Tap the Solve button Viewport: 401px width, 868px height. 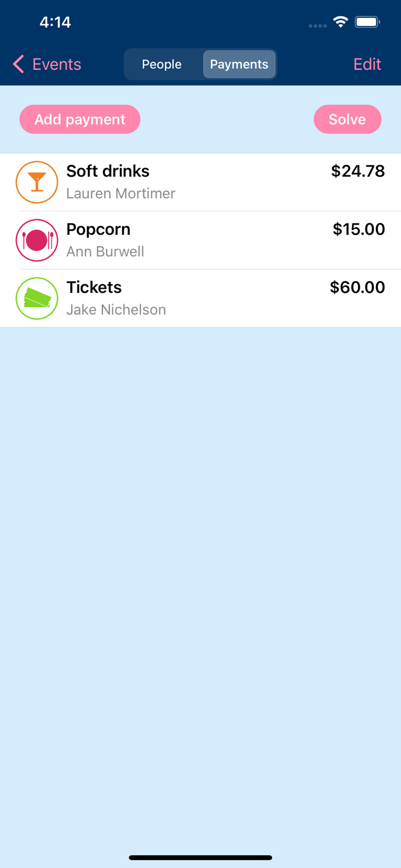tap(347, 119)
